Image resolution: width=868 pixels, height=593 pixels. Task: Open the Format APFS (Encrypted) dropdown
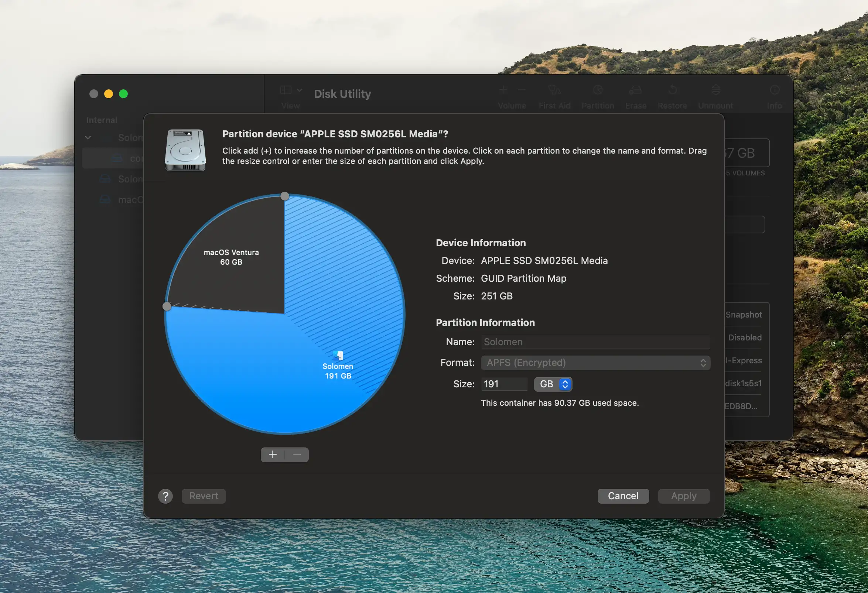595,363
